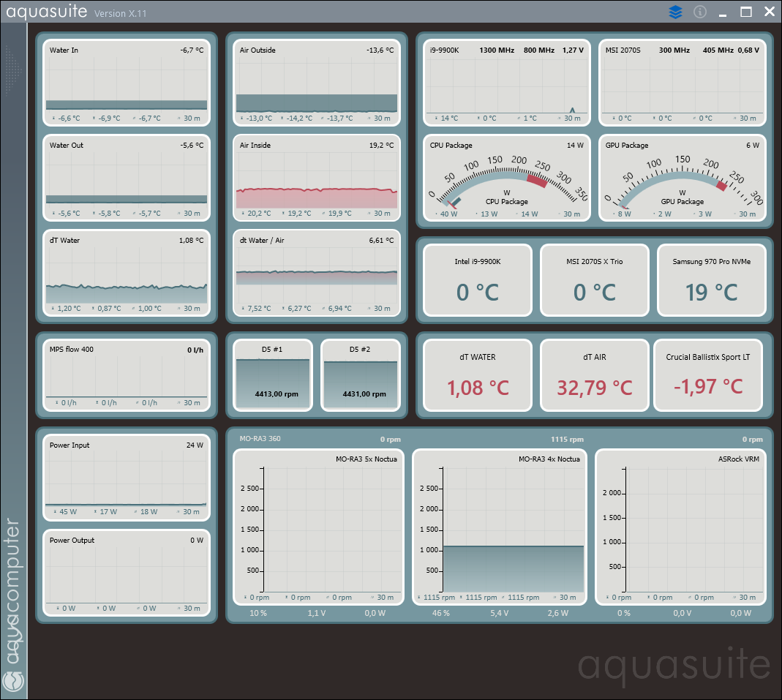Select the Intel i9-9900K temperature tile
Image resolution: width=782 pixels, height=700 pixels.
point(478,280)
